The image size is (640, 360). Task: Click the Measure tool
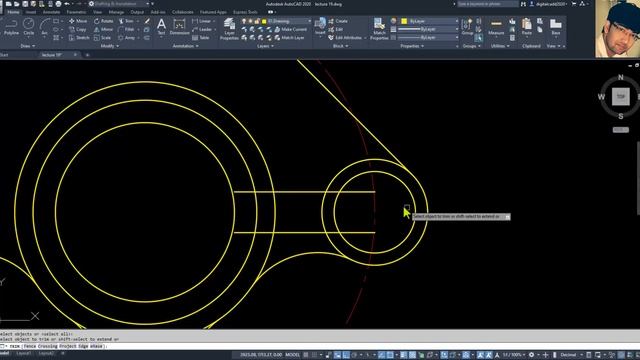pyautogui.click(x=496, y=27)
